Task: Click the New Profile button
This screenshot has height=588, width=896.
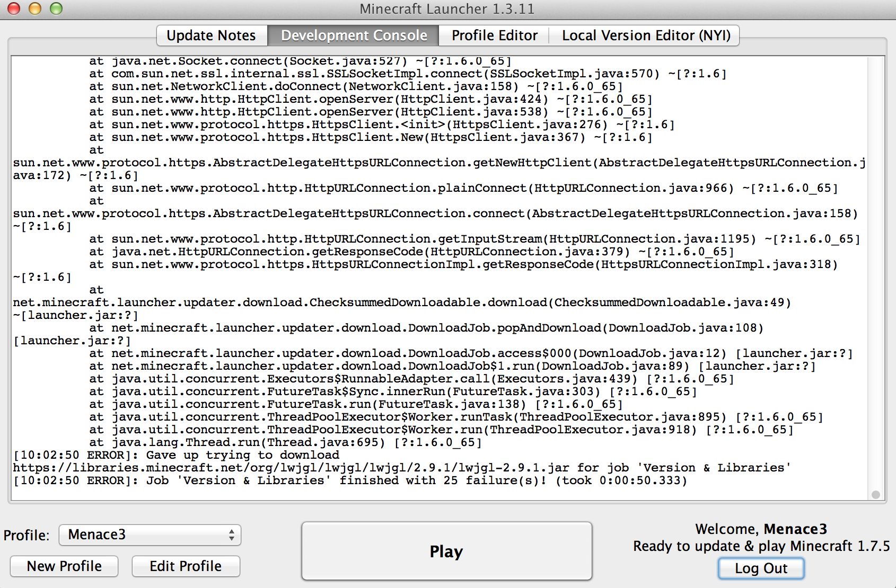Action: click(x=64, y=566)
